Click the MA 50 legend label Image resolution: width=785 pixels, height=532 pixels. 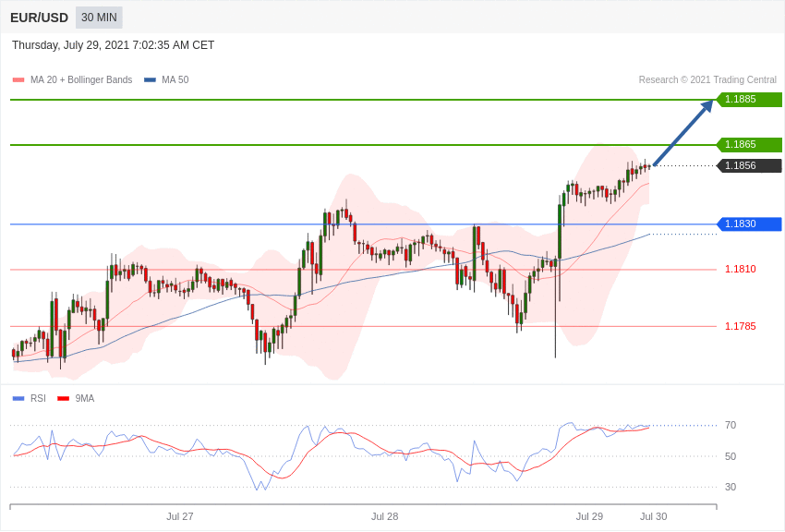point(175,79)
